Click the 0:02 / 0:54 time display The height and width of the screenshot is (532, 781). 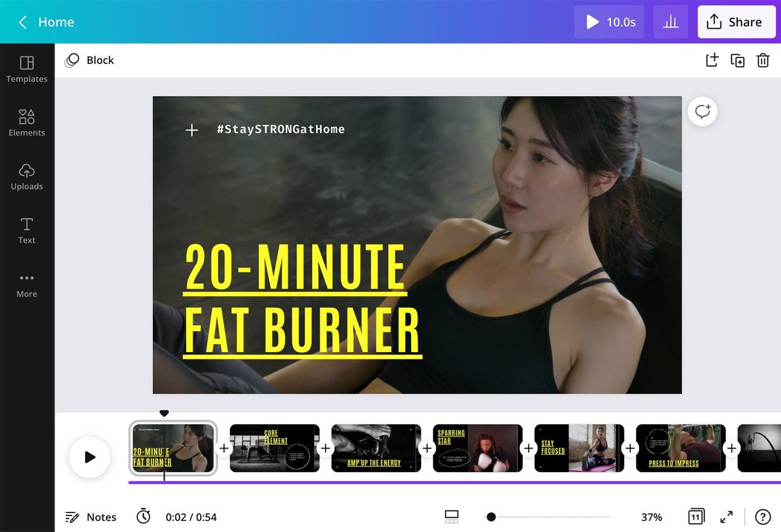click(x=191, y=517)
